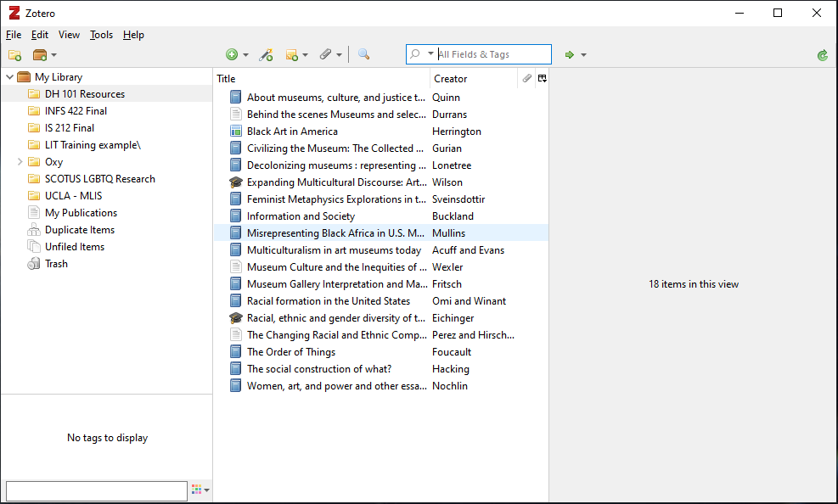
Task: Click the green Locate arrow icon
Action: tap(570, 55)
